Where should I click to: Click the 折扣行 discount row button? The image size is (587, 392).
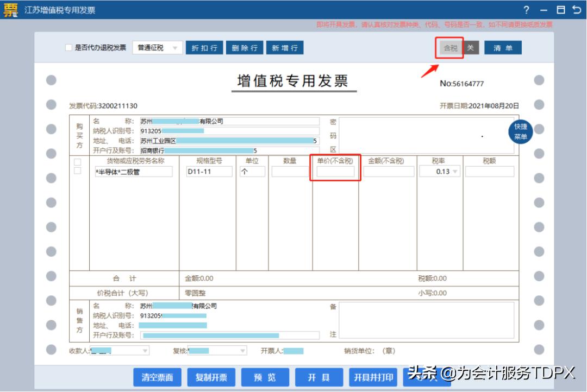[204, 47]
